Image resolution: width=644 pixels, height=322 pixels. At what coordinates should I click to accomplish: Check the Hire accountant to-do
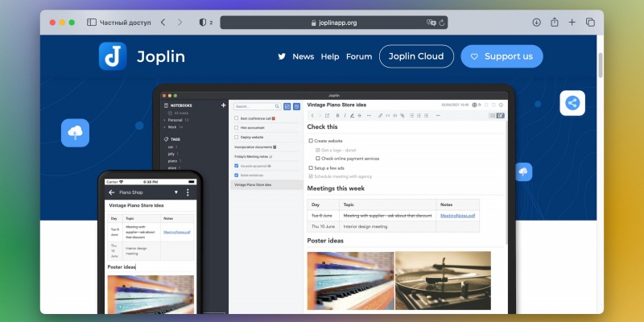click(236, 128)
